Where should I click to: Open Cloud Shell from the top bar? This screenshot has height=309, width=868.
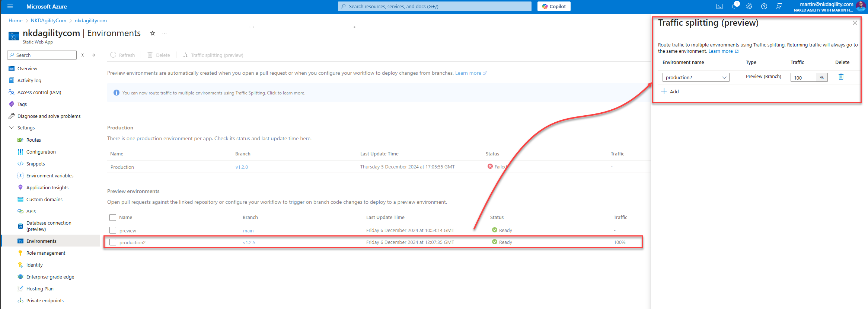pos(719,6)
